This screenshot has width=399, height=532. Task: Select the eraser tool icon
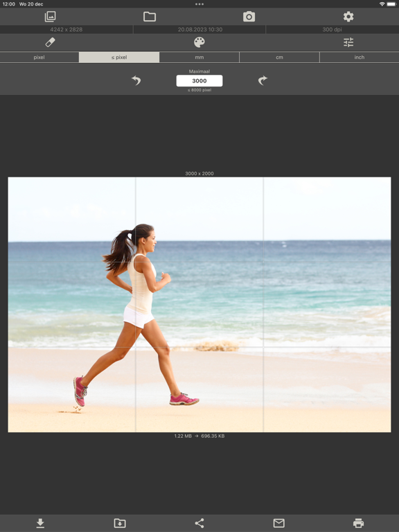click(50, 42)
